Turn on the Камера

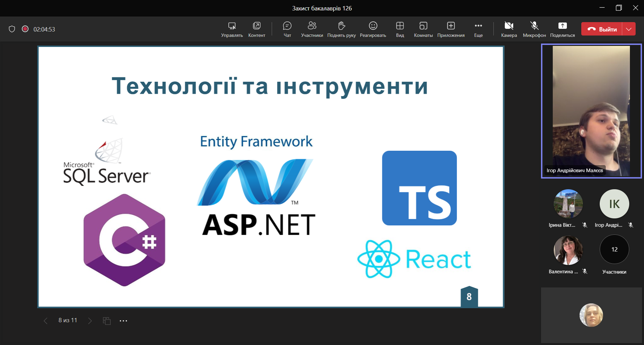click(509, 29)
